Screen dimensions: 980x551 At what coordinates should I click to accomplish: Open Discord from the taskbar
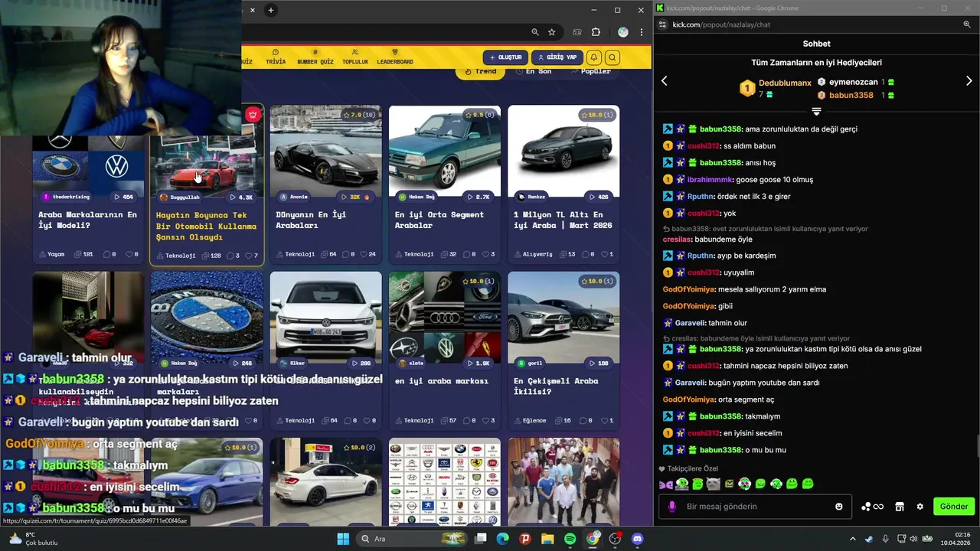tap(637, 539)
